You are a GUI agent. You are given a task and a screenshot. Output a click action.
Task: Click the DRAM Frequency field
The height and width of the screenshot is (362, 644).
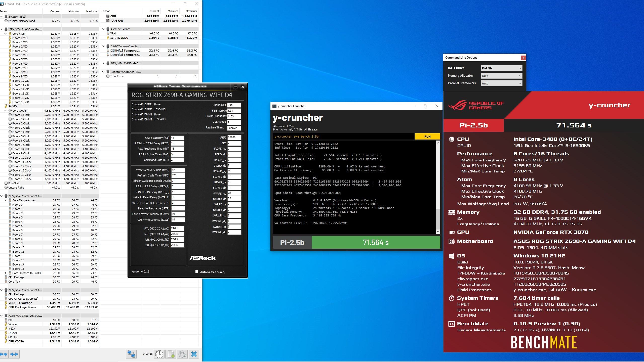[x=234, y=116]
